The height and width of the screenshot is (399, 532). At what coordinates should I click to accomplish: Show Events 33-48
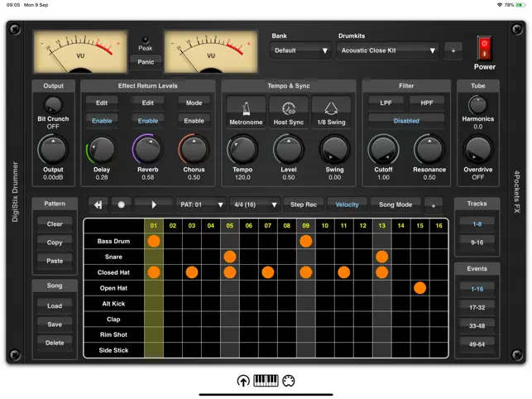(x=477, y=326)
